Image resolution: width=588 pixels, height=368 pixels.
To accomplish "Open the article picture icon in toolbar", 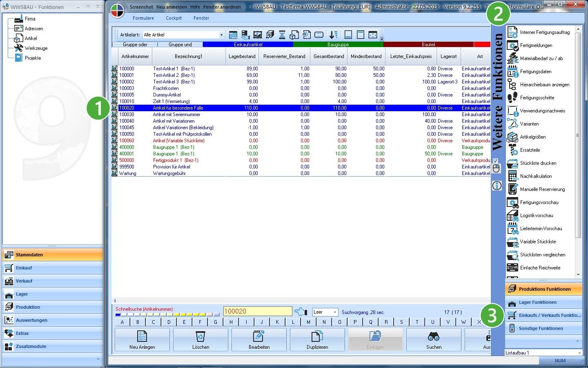I will coord(258,35).
